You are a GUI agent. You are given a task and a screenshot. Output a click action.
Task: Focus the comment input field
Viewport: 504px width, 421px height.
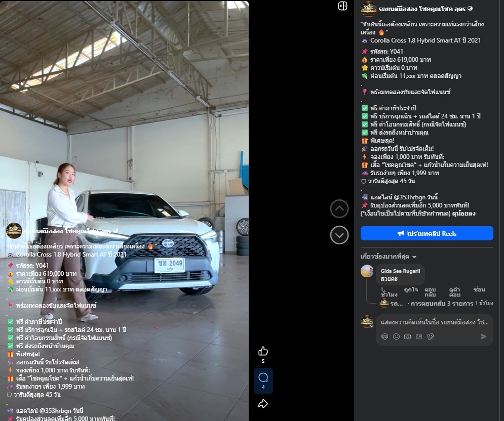click(434, 322)
